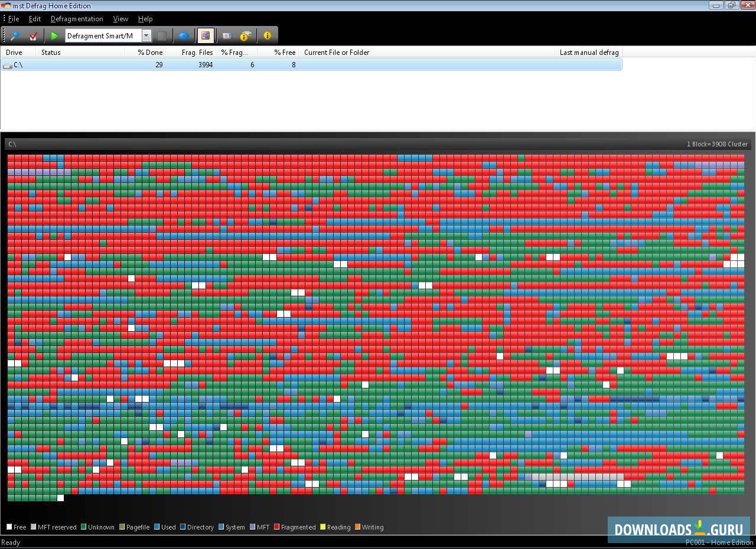Click the yellow information icon
The width and height of the screenshot is (756, 549).
[x=267, y=36]
